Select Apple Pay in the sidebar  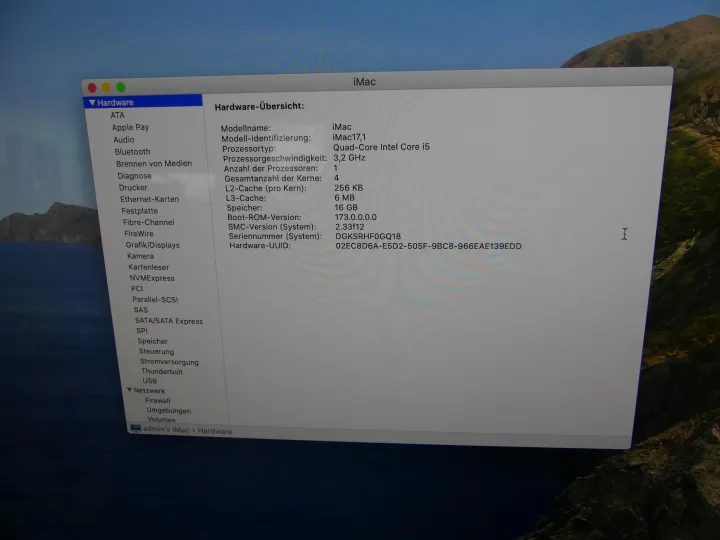[130, 127]
